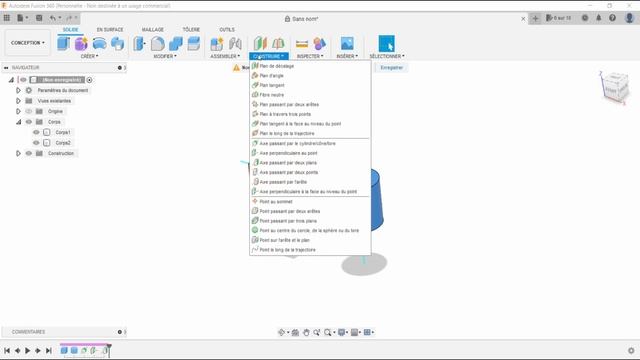The width and height of the screenshot is (640, 360).
Task: Switch to the OUTILS tab
Action: pos(227,30)
